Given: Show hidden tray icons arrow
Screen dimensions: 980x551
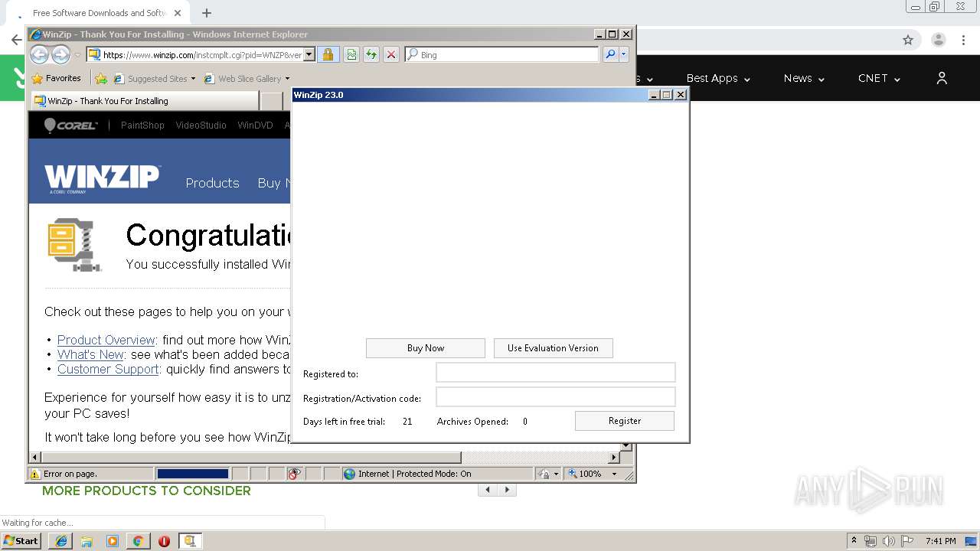Looking at the screenshot, I should coord(854,540).
